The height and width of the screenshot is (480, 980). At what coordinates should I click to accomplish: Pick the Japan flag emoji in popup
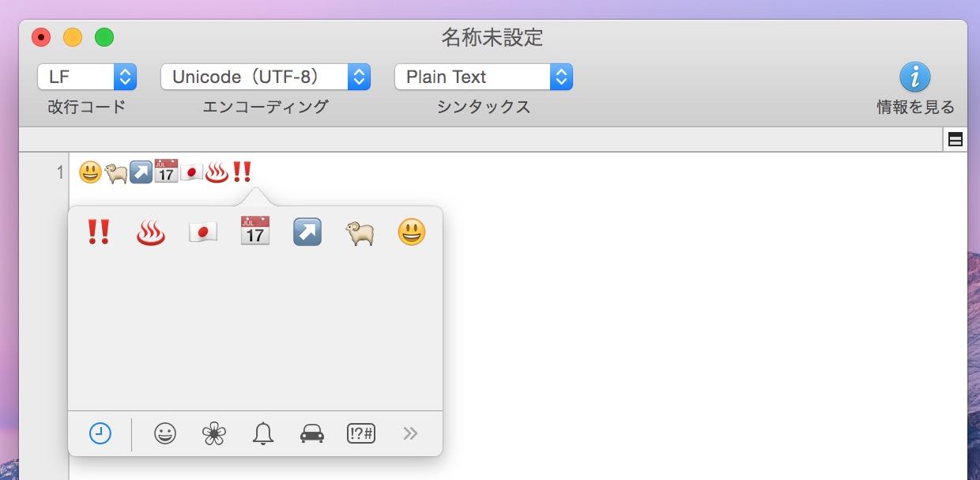203,232
